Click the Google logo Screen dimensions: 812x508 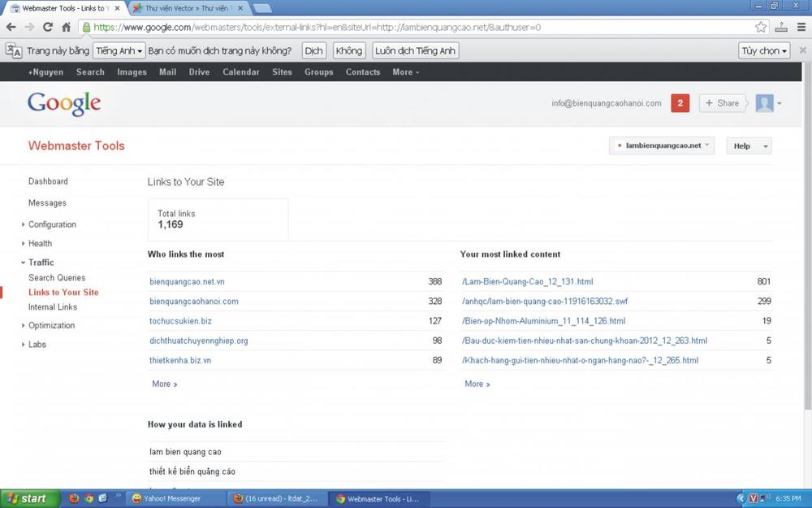pos(64,104)
